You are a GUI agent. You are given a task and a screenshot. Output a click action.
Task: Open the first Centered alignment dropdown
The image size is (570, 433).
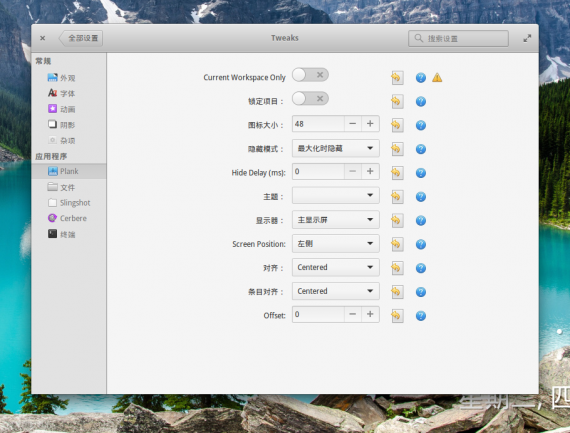tap(336, 267)
